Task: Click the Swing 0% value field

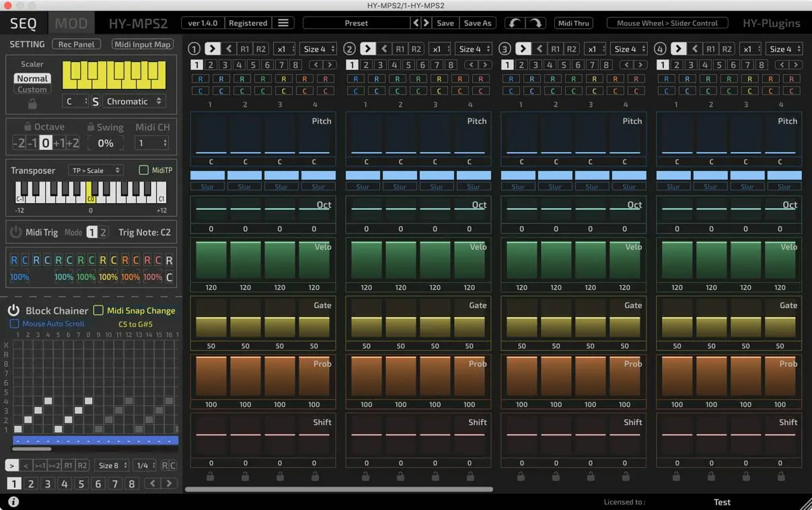Action: tap(106, 143)
